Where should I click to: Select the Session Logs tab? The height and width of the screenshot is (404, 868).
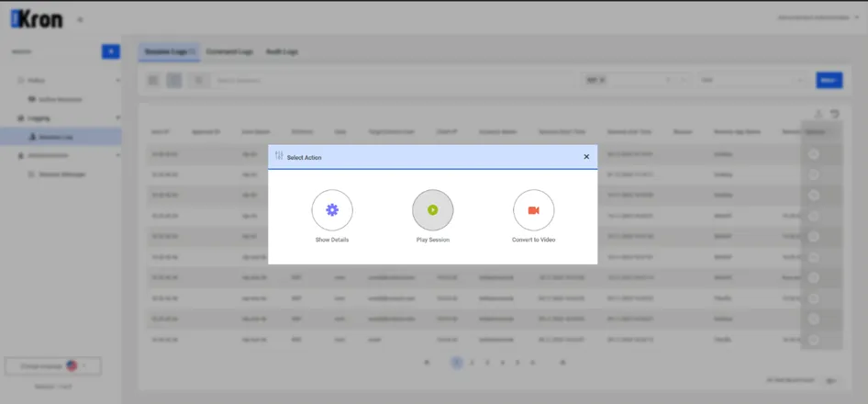coord(170,51)
